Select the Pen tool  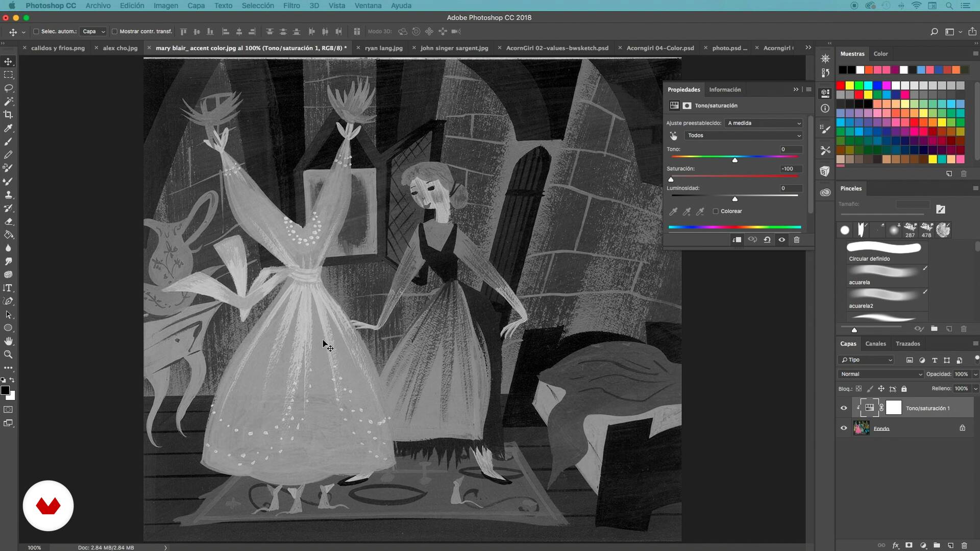point(8,301)
